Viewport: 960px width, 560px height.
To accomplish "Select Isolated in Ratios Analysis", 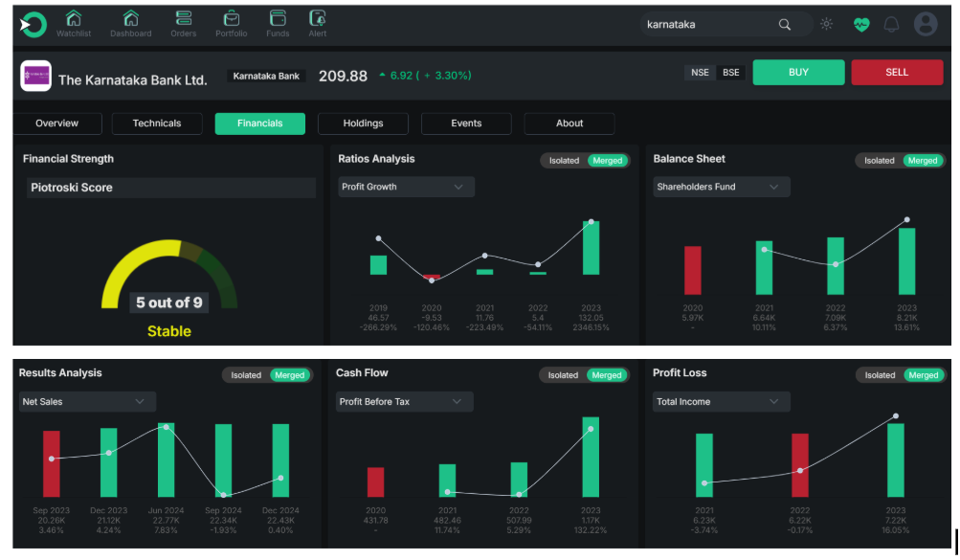I will tap(564, 161).
